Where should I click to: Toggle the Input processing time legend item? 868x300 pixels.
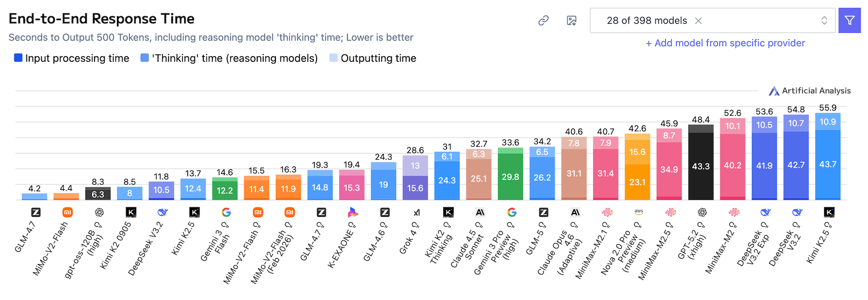71,58
